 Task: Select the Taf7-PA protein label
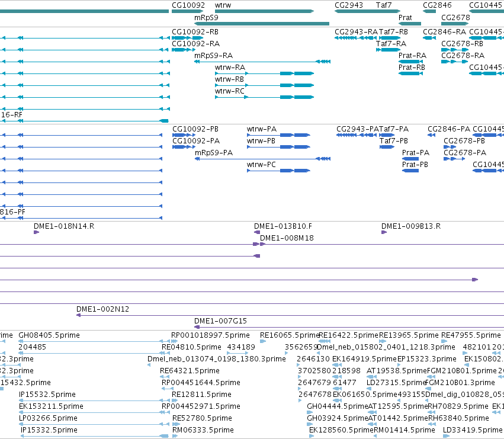click(394, 129)
